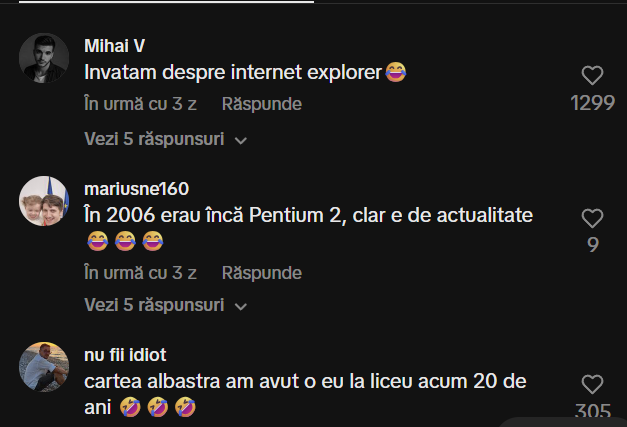Open the nu fii idiot username link

(x=125, y=355)
